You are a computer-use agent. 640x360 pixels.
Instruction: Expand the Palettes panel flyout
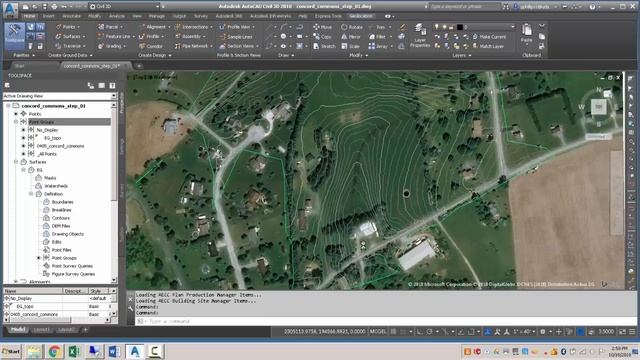tap(24, 55)
